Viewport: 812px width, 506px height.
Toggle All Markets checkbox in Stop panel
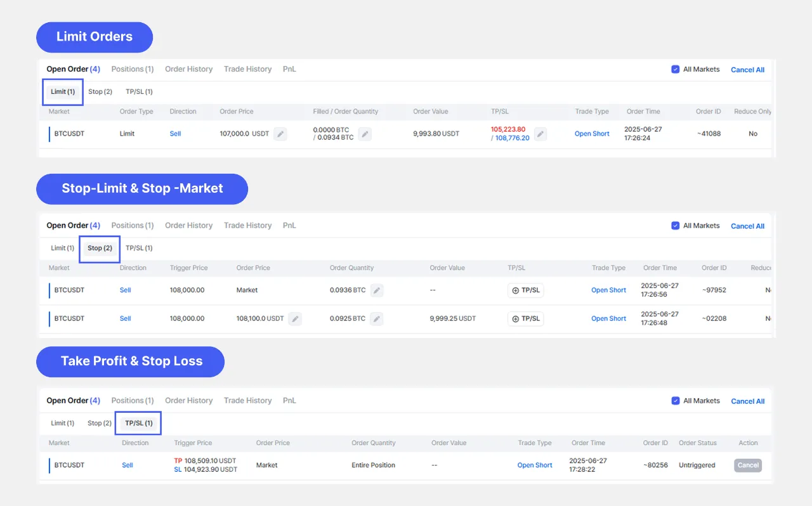click(676, 226)
